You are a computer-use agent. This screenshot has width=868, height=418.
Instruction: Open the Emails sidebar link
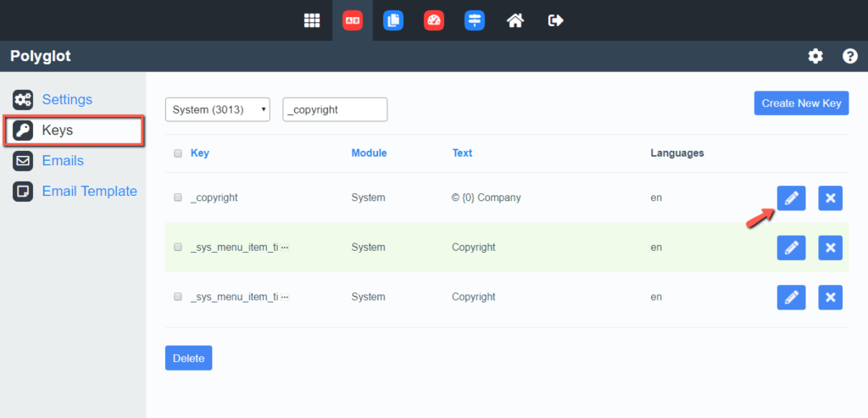pyautogui.click(x=63, y=160)
